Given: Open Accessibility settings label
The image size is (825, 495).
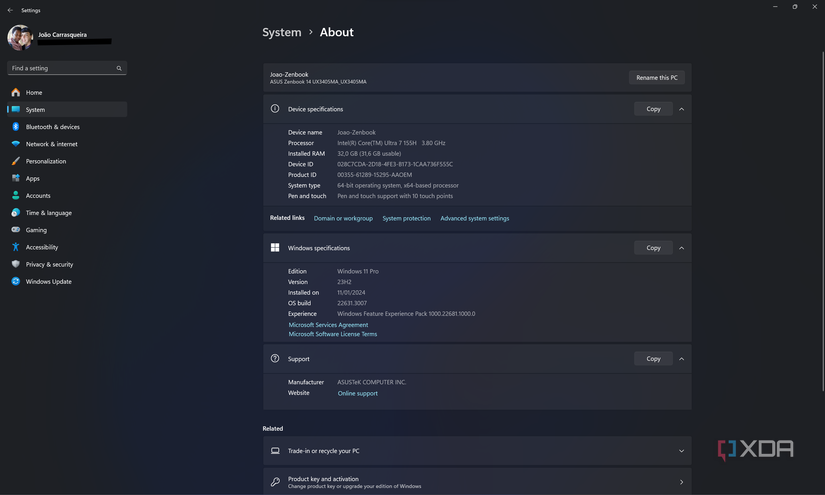Looking at the screenshot, I should click(x=42, y=247).
